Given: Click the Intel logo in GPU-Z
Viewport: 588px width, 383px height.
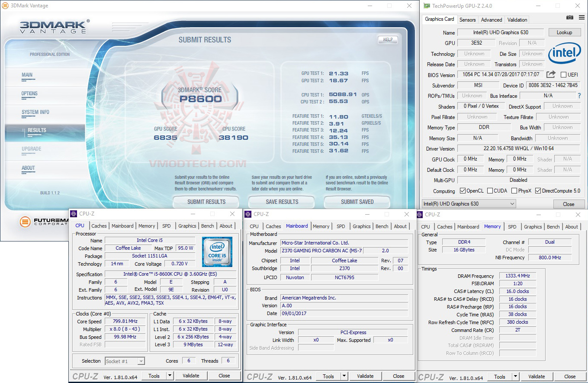Looking at the screenshot, I should click(564, 53).
